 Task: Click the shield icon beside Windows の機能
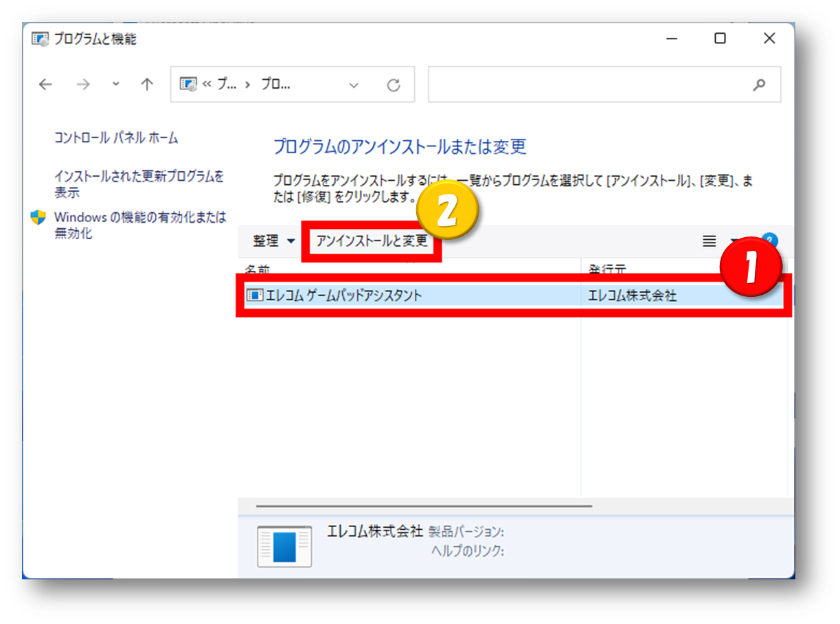pyautogui.click(x=38, y=218)
